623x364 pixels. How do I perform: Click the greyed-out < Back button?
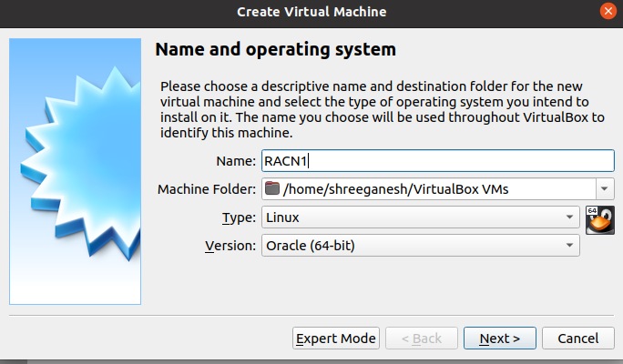[422, 339]
